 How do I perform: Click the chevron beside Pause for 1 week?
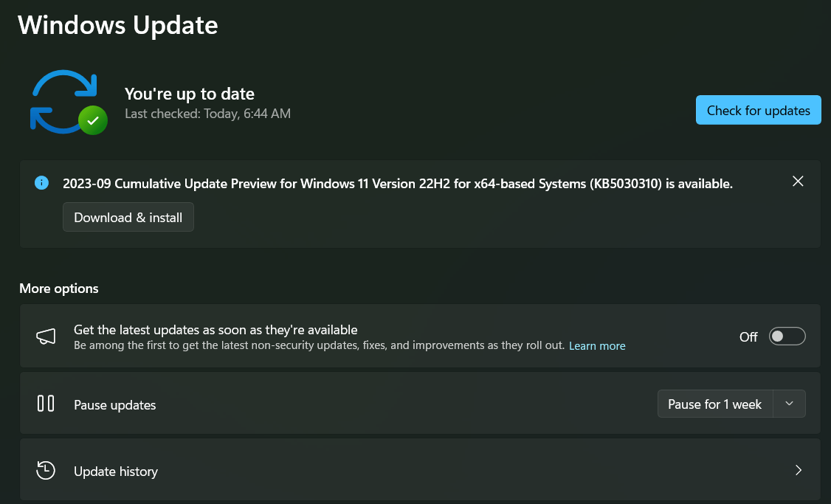pyautogui.click(x=789, y=404)
